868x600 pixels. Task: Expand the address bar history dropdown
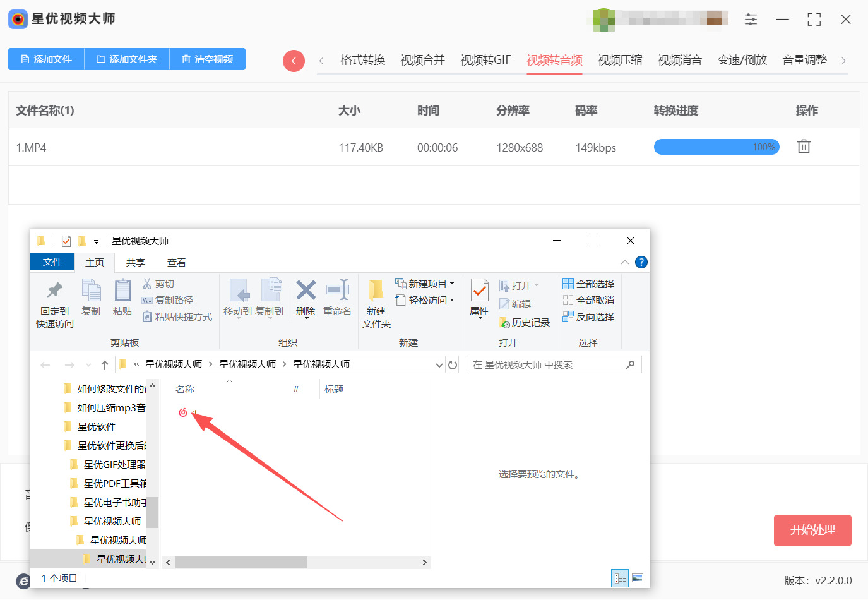[x=439, y=365]
